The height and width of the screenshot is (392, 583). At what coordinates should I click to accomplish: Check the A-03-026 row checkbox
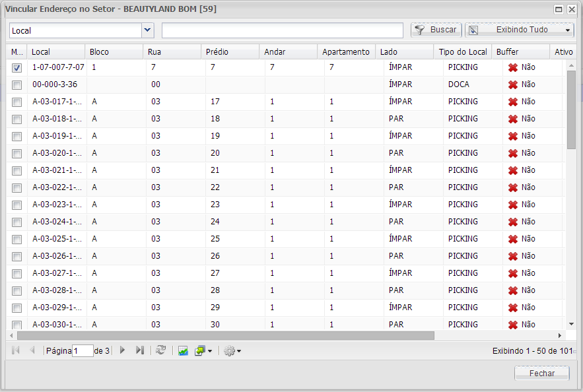(x=17, y=257)
